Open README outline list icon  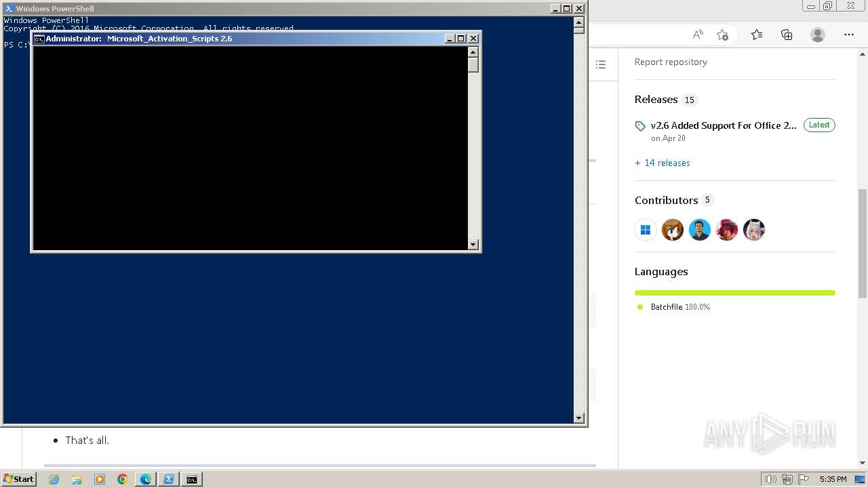click(601, 64)
